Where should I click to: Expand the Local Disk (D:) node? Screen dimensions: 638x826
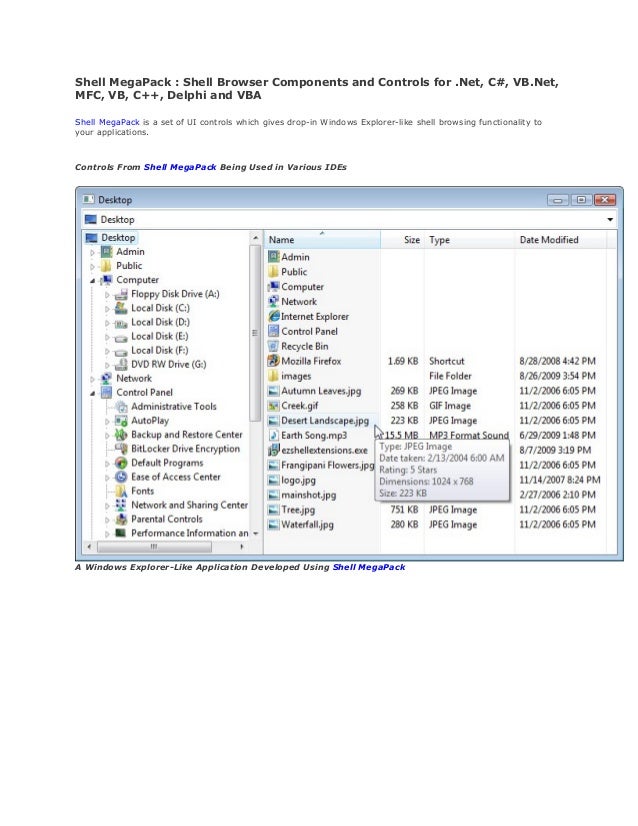(107, 323)
